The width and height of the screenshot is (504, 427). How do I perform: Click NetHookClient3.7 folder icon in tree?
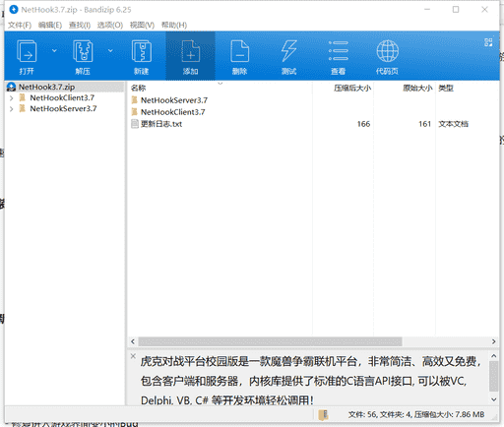pos(23,97)
